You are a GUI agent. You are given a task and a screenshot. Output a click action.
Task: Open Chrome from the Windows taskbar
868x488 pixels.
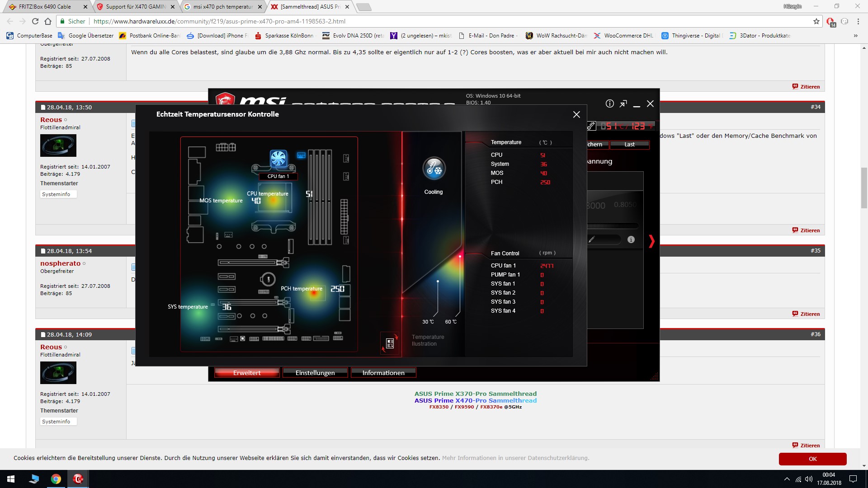(x=56, y=479)
